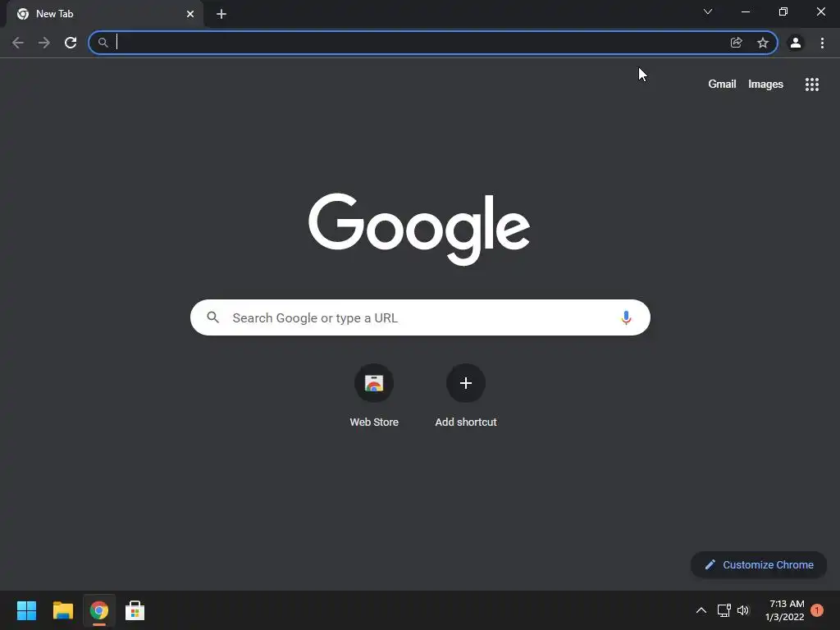Launch File Explorer from the taskbar
Viewport: 840px width, 630px height.
click(62, 610)
